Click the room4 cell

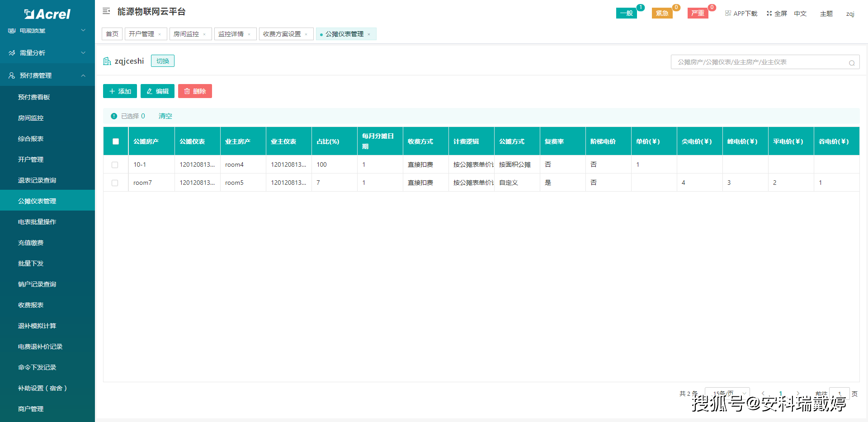pos(243,164)
